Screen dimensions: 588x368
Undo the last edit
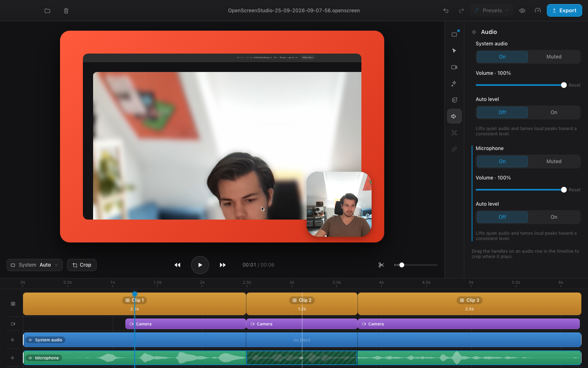(446, 11)
